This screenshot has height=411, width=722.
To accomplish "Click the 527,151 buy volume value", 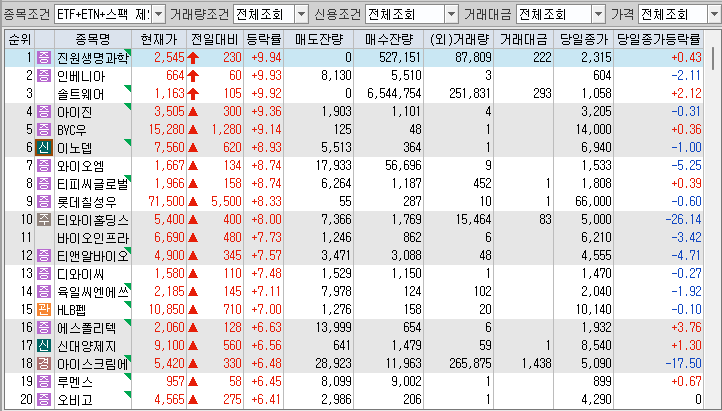I will click(x=399, y=58).
